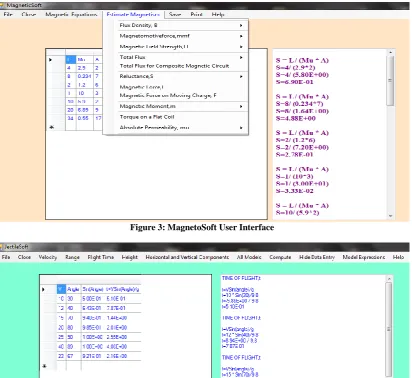Viewport: 412px width, 378px height.
Task: Select Torque on a Flat Coil
Action: [147, 117]
